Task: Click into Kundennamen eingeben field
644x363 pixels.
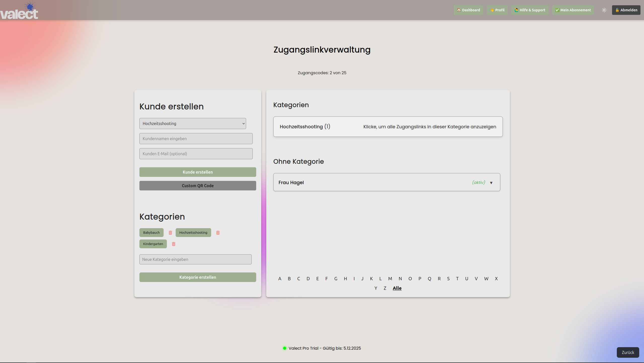Action: click(196, 139)
